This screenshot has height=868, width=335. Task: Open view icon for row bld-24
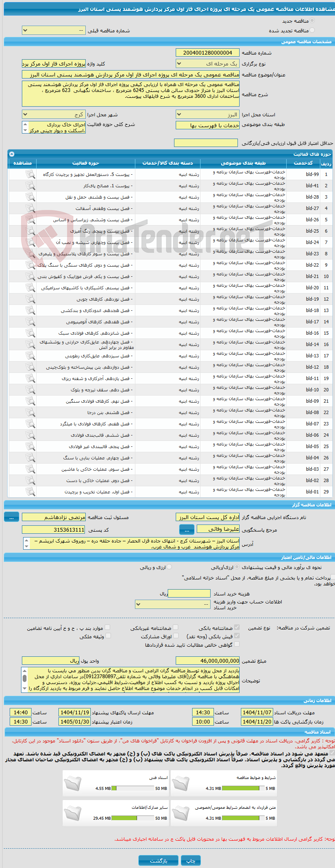click(x=30, y=242)
